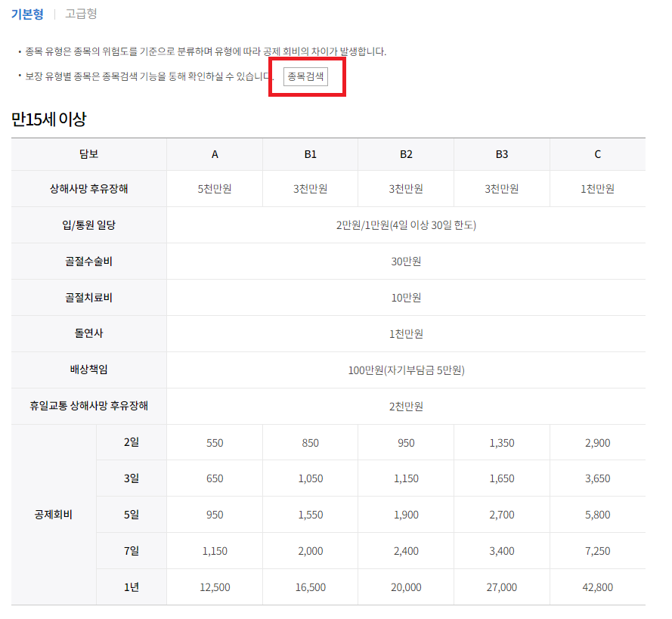Viewport: 672px width, 619px height.
Task: Click the 휴일교통 상해사망 후유장해 label
Action: [x=88, y=406]
